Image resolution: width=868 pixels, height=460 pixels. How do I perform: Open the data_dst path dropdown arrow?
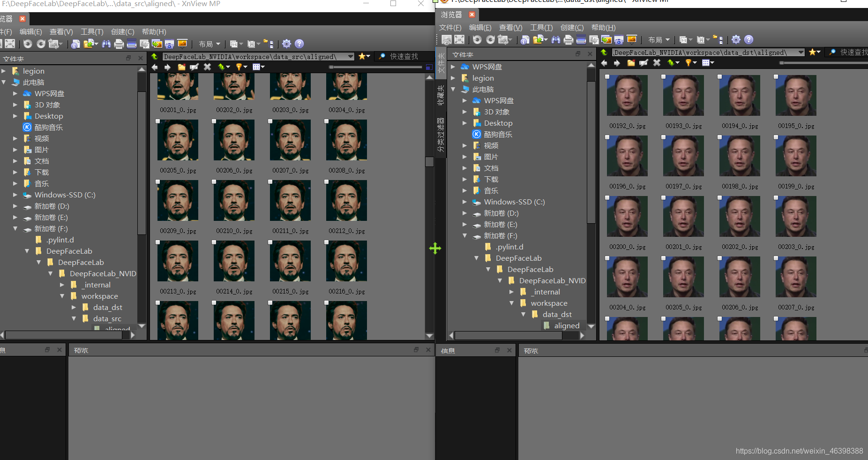(x=801, y=53)
